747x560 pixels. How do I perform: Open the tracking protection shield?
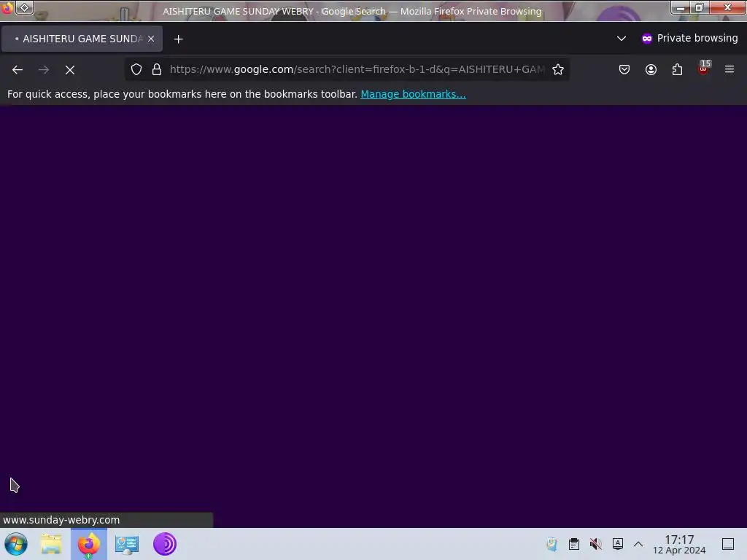[136, 69]
